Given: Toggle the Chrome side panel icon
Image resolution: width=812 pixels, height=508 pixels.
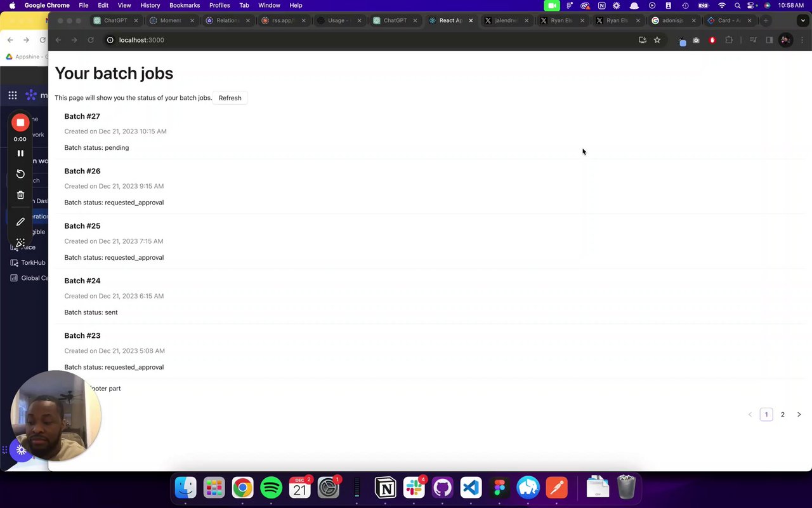Looking at the screenshot, I should coord(769,40).
